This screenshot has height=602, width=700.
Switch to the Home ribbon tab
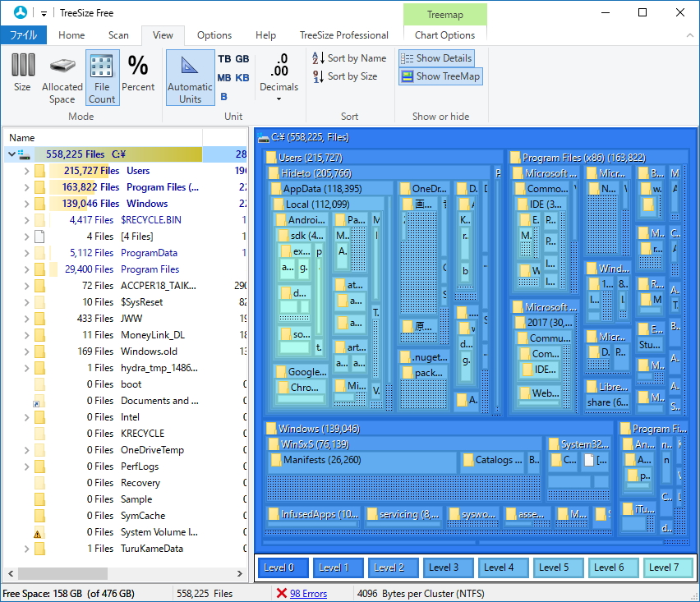coord(71,35)
